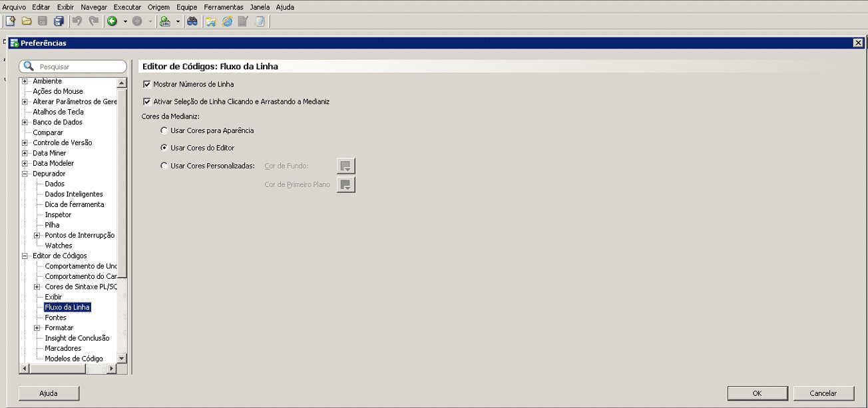The height and width of the screenshot is (408, 868).
Task: Open a file using the toolbar icon
Action: [x=25, y=21]
